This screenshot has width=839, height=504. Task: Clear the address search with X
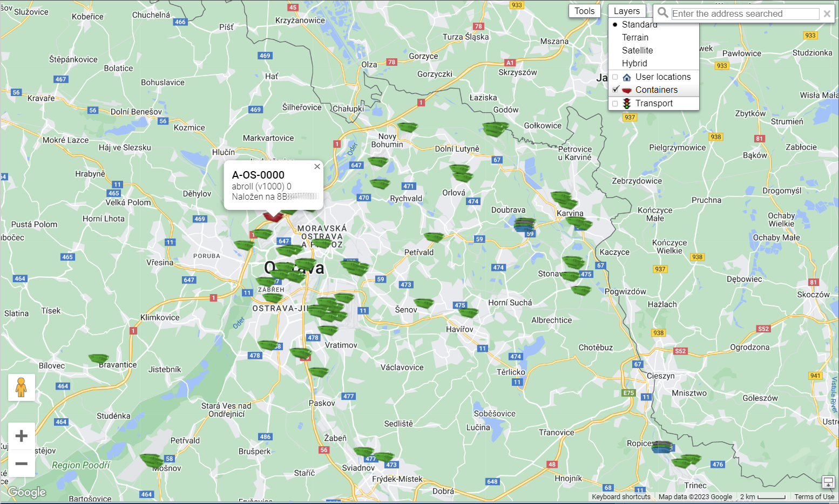pos(827,14)
